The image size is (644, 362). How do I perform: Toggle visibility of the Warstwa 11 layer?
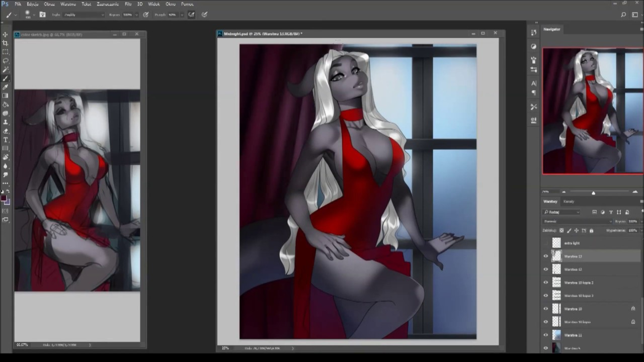click(546, 335)
